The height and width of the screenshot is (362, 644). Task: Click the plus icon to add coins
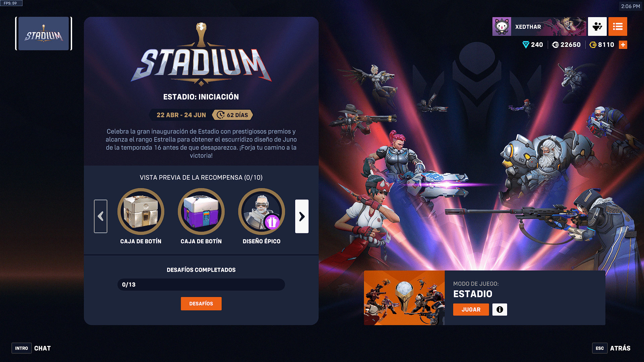click(x=623, y=45)
